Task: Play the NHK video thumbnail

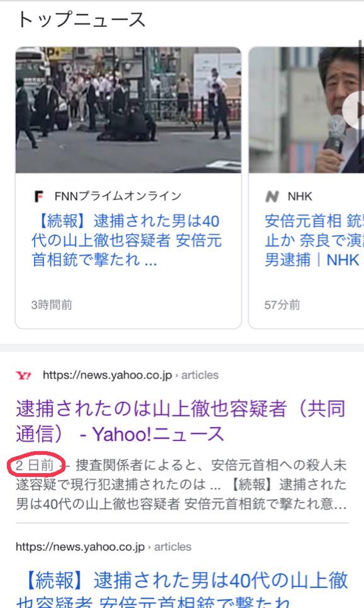Action: 355,110
